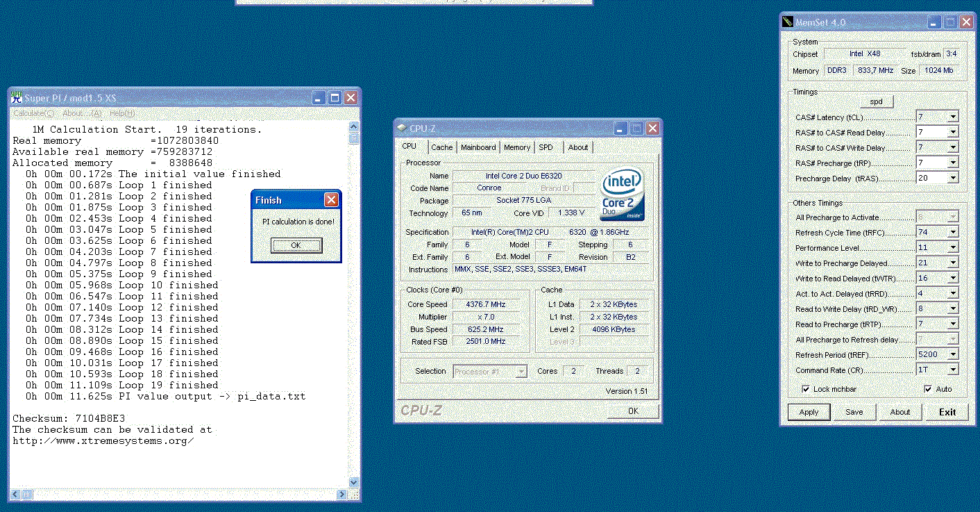This screenshot has width=980, height=512.
Task: Open the Performance Level dropdown
Action: click(x=953, y=247)
